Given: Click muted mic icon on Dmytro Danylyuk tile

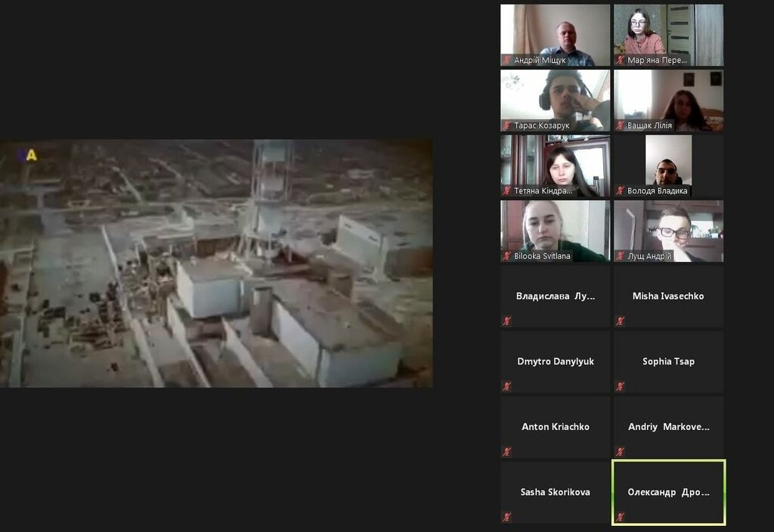Looking at the screenshot, I should (507, 386).
